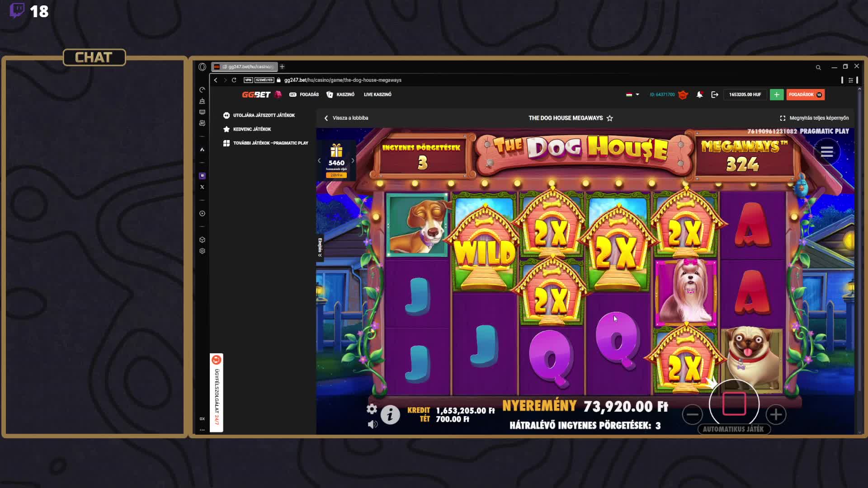Viewport: 868px width, 488px height.
Task: Reload the gg247.bet page
Action: 234,80
